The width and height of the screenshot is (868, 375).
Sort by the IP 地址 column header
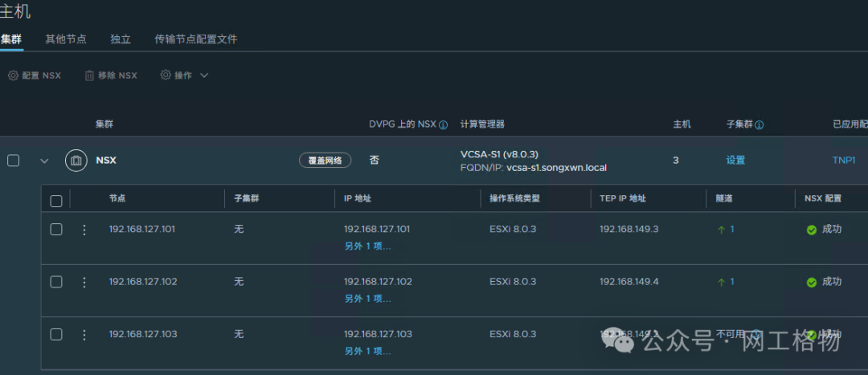click(x=358, y=198)
